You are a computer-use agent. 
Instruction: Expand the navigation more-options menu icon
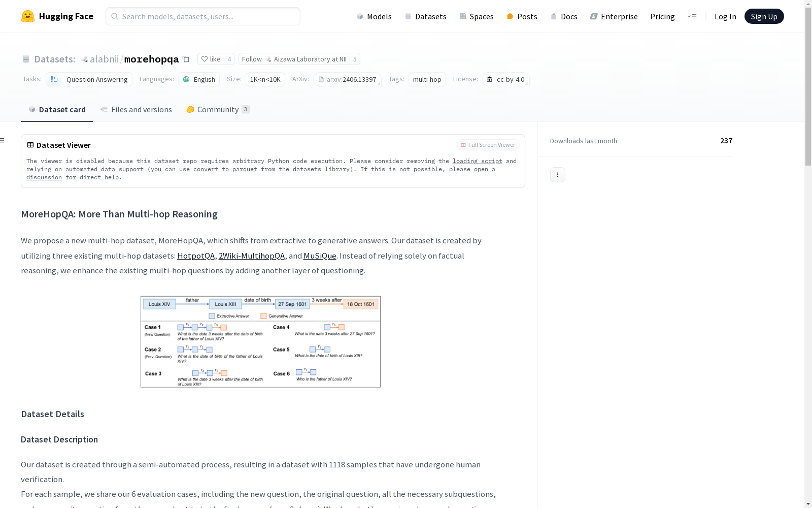tap(692, 16)
